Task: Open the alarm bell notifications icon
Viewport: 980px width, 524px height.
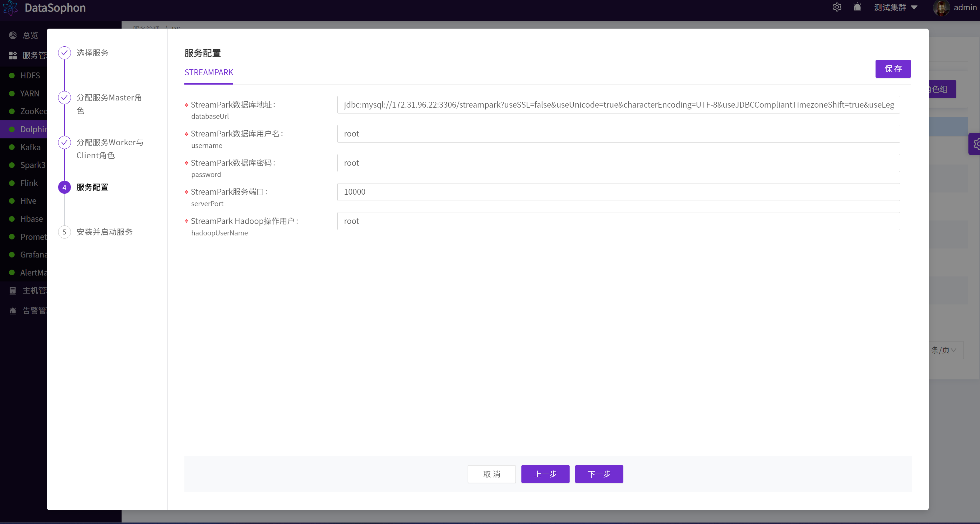Action: tap(857, 7)
